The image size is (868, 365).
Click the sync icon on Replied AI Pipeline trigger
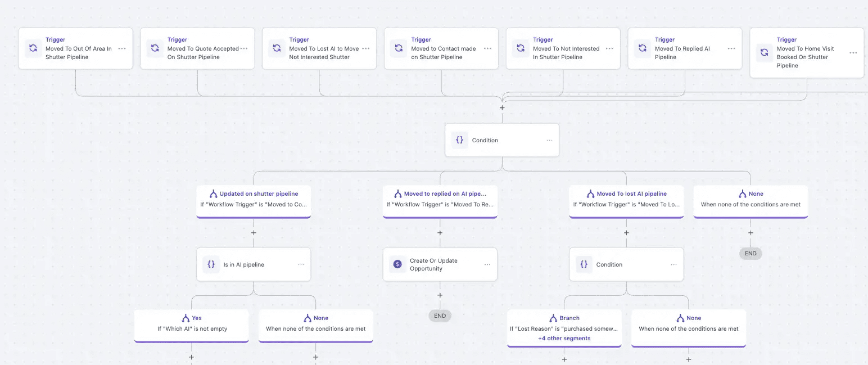(x=642, y=48)
